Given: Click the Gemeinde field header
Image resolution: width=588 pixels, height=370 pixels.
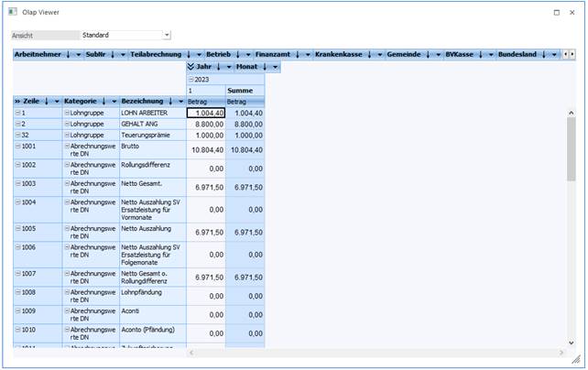Looking at the screenshot, I should coord(404,55).
